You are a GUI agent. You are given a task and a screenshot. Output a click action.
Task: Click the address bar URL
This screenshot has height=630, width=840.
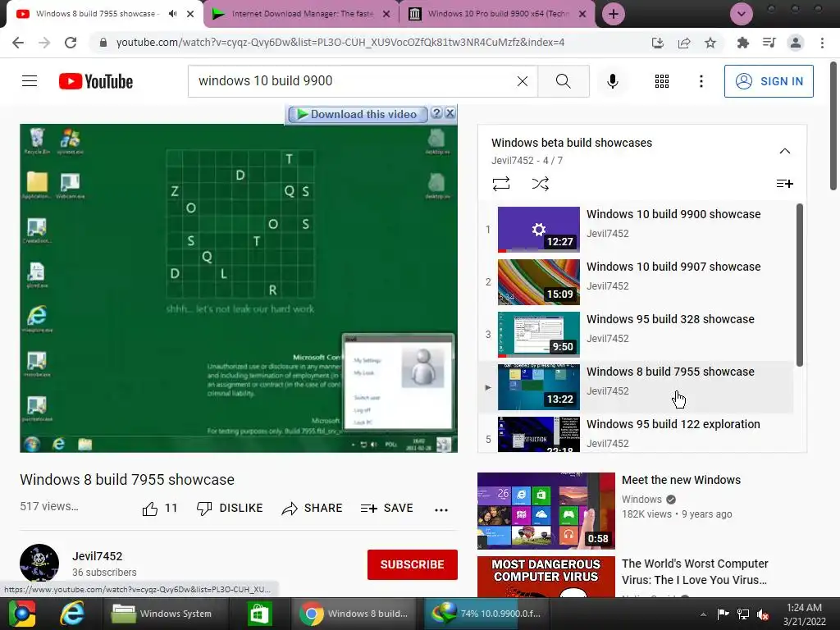tap(340, 43)
